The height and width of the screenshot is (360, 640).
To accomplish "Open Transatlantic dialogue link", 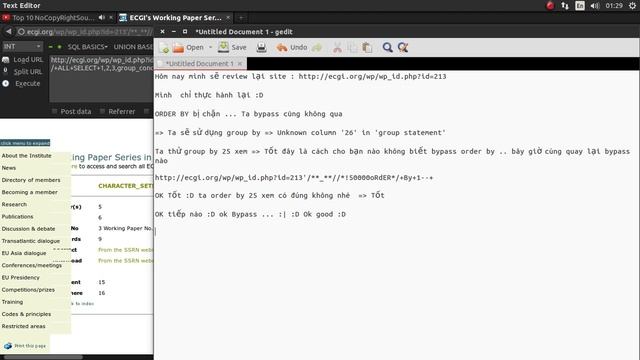I will click(x=31, y=241).
